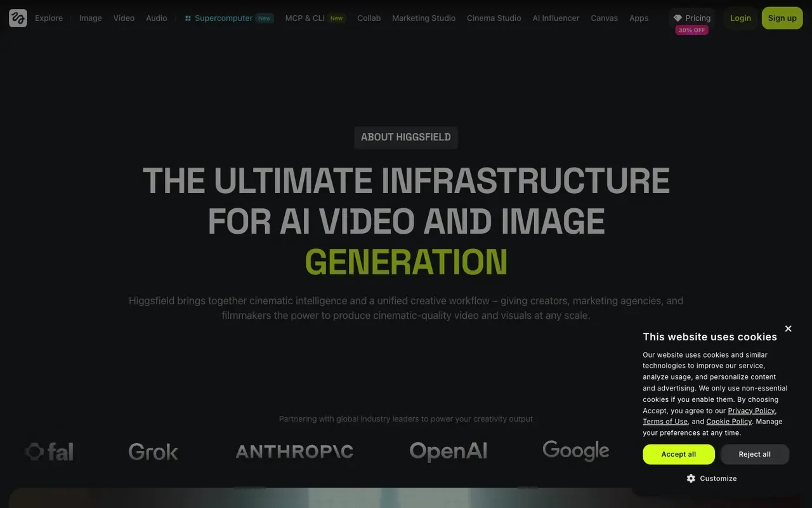Close the cookie banner with X
Screen dimensions: 812x508
coord(788,328)
